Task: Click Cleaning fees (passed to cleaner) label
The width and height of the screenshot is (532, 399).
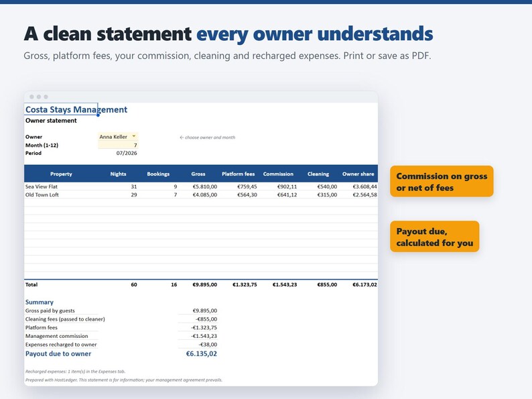Action: coord(65,319)
